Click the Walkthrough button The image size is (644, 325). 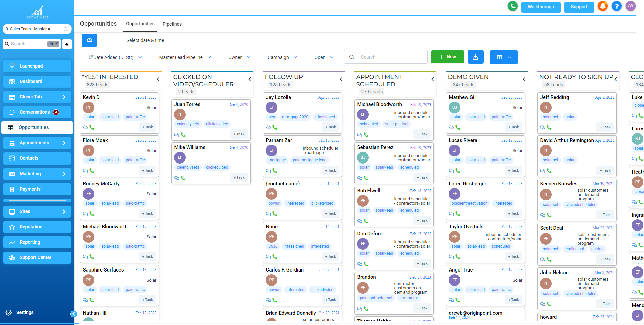(x=540, y=7)
